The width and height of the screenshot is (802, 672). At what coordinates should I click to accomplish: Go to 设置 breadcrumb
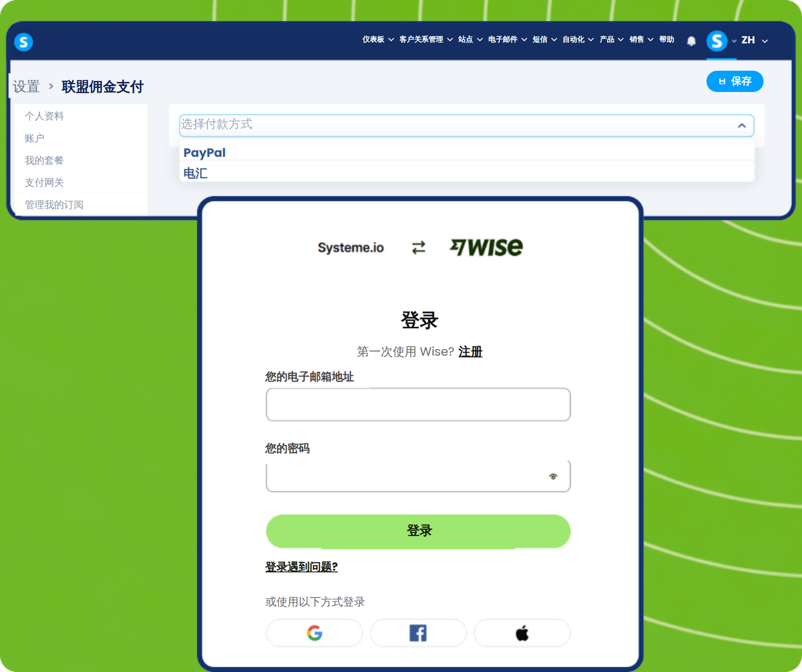26,87
